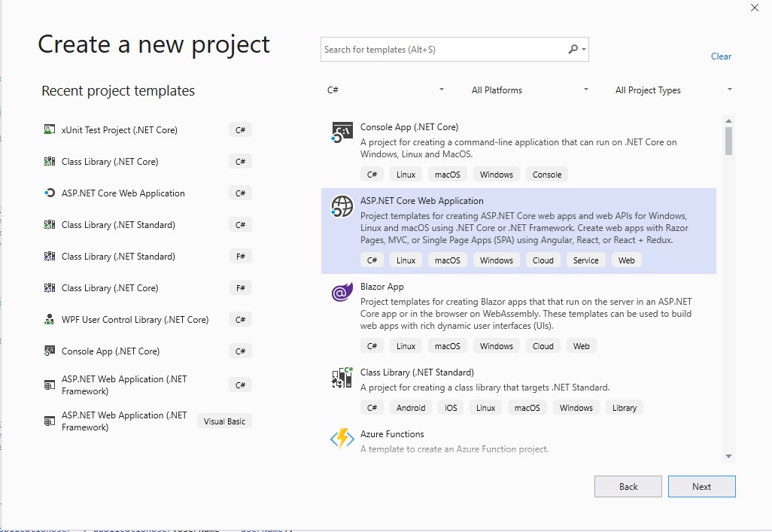Click the Cloud tag under Blazor App
Screen dimensions: 772x532
pos(543,346)
